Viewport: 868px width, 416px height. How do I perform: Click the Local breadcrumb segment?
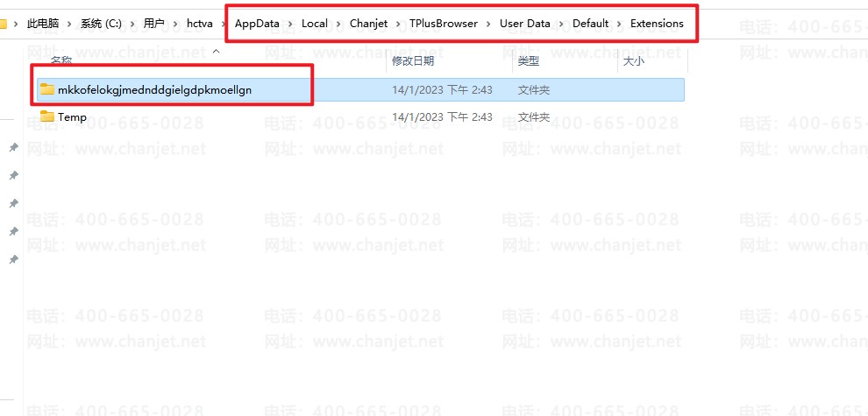click(314, 24)
